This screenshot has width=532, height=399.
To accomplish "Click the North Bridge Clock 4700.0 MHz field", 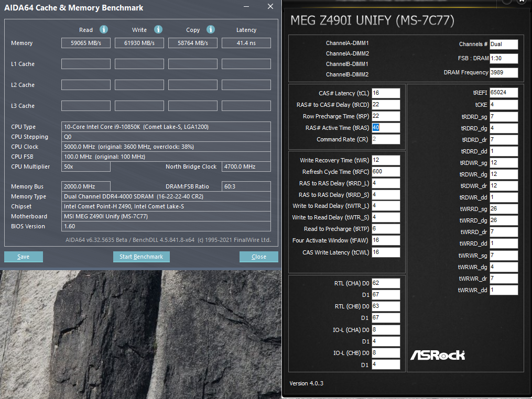I will 246,167.
